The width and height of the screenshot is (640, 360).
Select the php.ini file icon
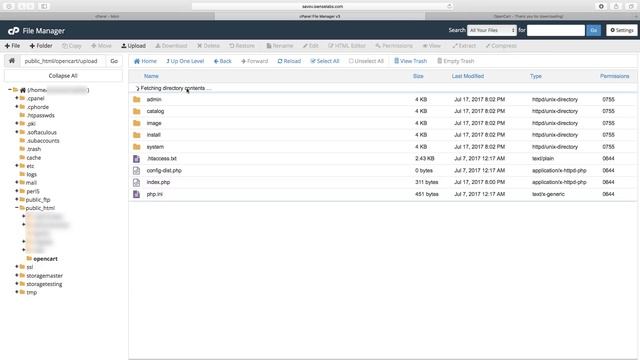pyautogui.click(x=137, y=194)
